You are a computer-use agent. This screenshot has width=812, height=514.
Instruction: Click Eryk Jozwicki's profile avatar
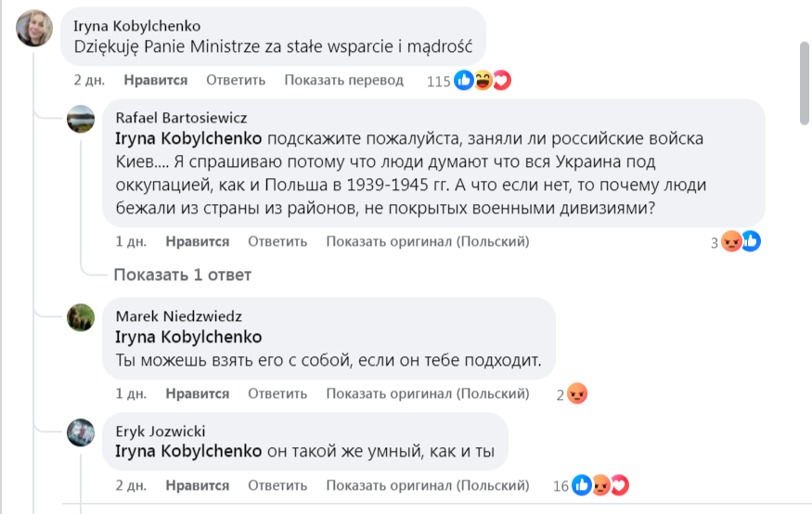pyautogui.click(x=81, y=432)
